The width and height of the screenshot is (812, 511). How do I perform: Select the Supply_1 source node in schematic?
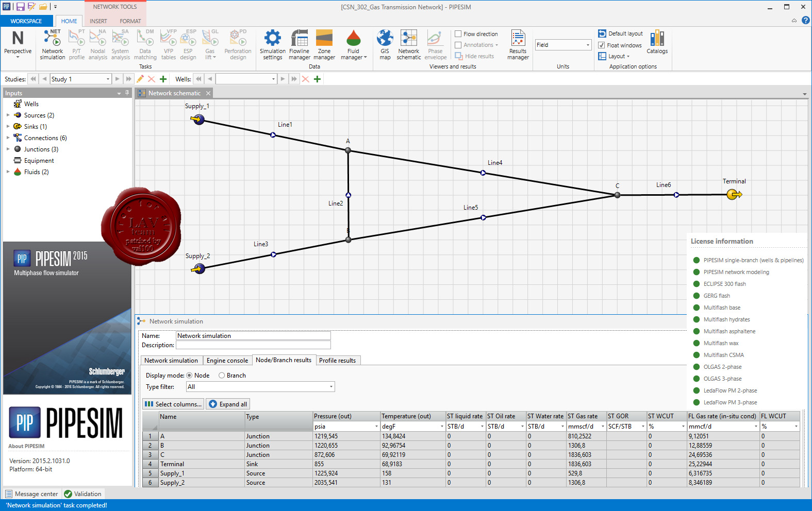(198, 120)
